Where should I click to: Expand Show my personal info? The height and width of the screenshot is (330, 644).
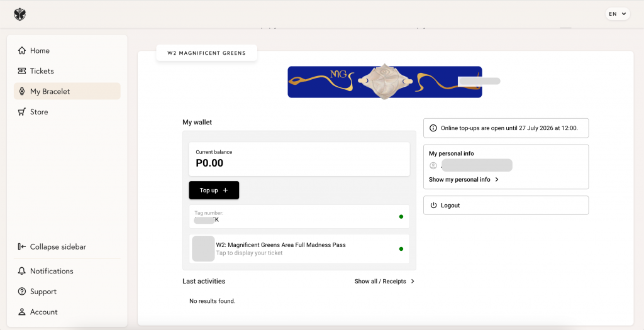coord(464,179)
